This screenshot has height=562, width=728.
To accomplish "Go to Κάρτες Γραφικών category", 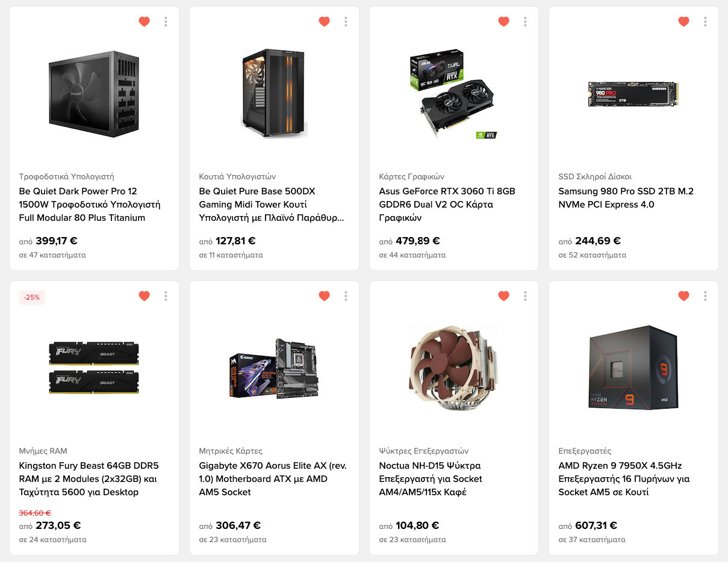I will [x=411, y=176].
